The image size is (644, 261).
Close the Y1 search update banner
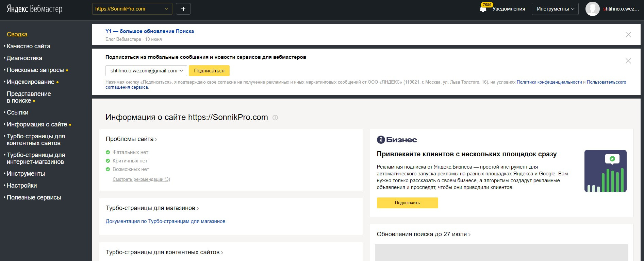[x=628, y=35]
